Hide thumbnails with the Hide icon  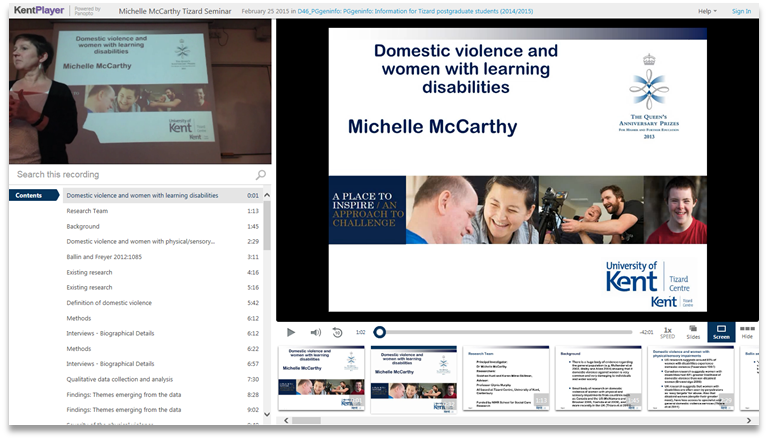click(747, 332)
